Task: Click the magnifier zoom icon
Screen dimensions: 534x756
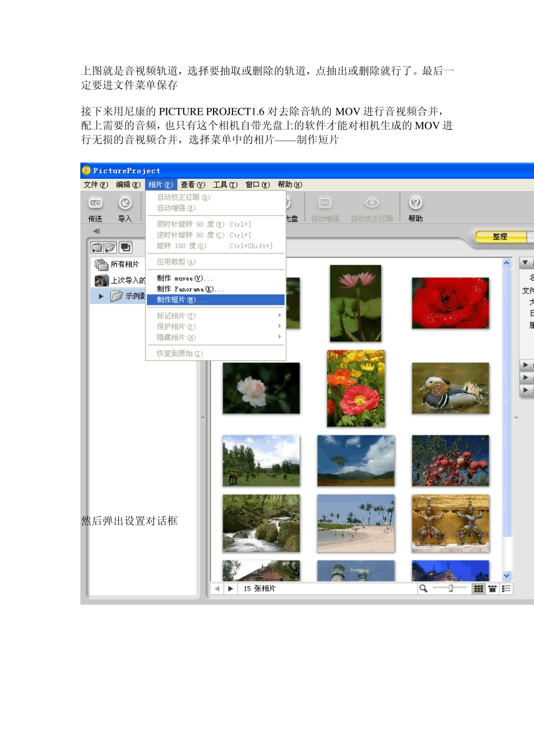Action: pyautogui.click(x=423, y=588)
